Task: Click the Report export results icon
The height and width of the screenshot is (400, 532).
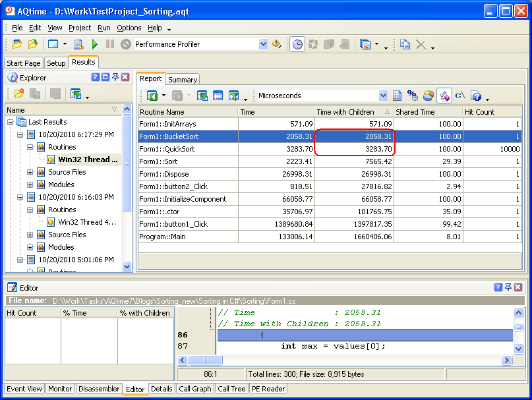Action: 202,96
